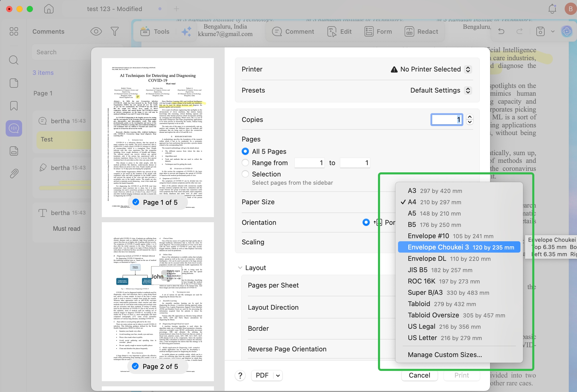577x392 pixels.
Task: Click the Copies number field
Action: (x=447, y=120)
